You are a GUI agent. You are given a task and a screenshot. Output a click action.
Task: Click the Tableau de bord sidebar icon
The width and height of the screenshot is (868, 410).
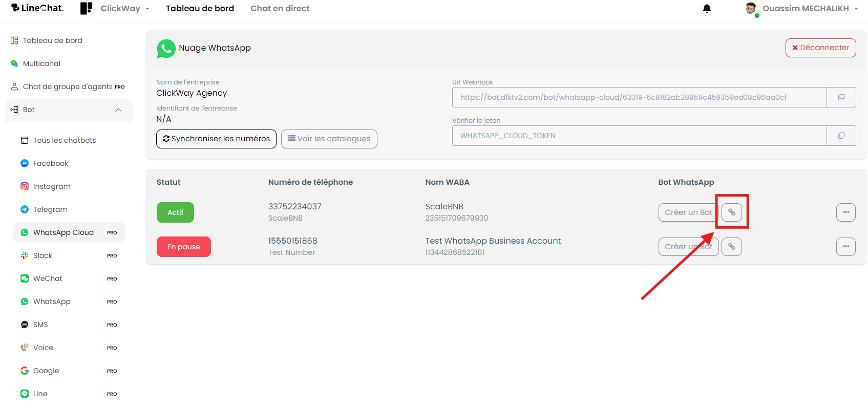point(14,40)
